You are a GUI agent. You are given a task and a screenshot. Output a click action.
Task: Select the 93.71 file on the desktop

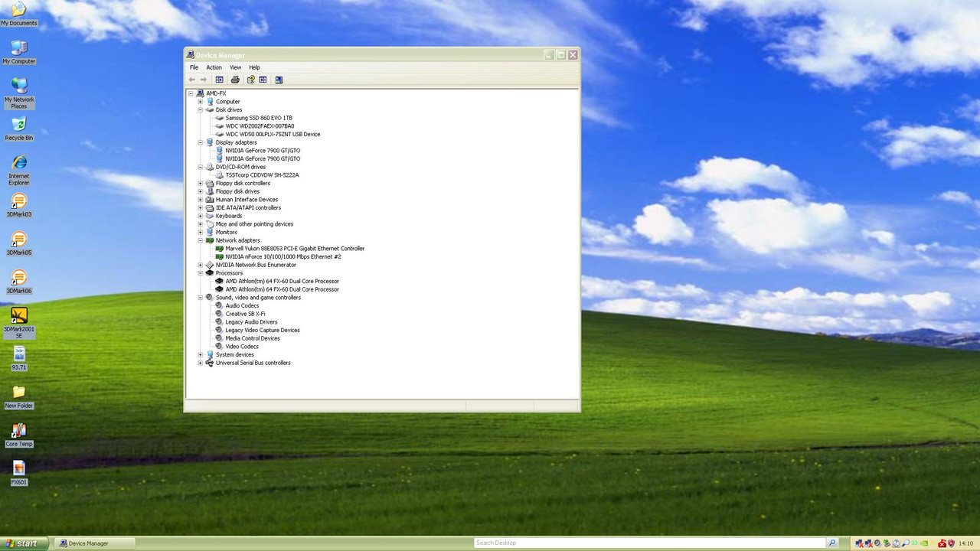pyautogui.click(x=19, y=358)
